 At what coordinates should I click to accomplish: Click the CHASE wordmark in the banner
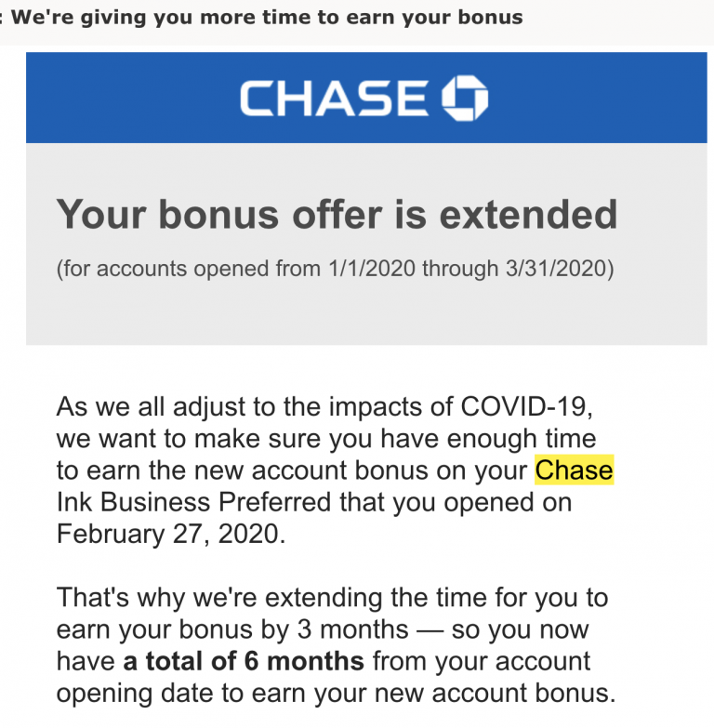pos(335,99)
